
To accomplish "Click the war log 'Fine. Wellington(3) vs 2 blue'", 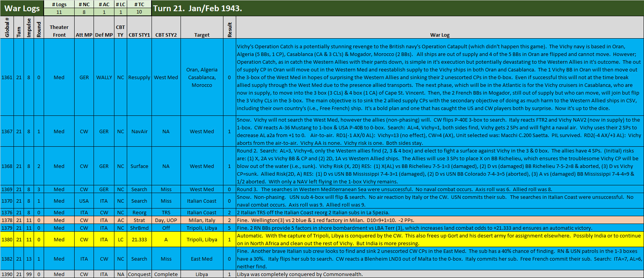I will click(x=440, y=220).
